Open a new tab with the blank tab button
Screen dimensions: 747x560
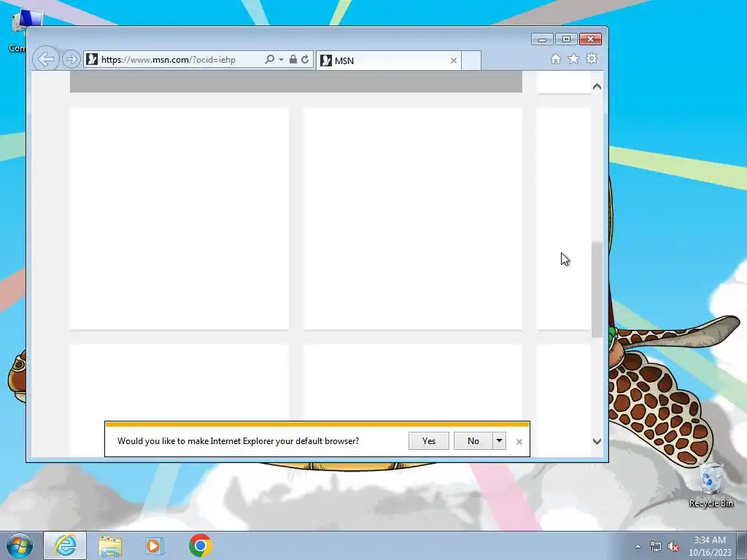(x=471, y=61)
